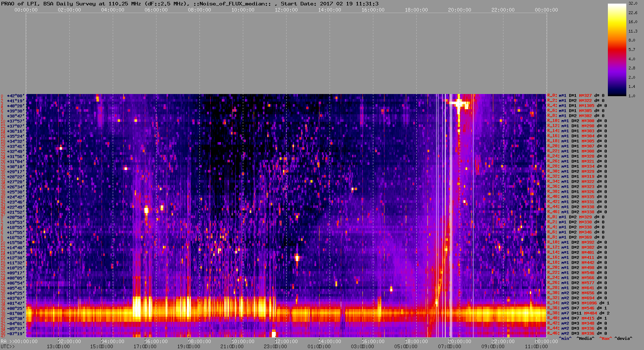Screen dimensions: 644x350
Task: Click the stats row containing 'M=334'
Action: click(577, 167)
